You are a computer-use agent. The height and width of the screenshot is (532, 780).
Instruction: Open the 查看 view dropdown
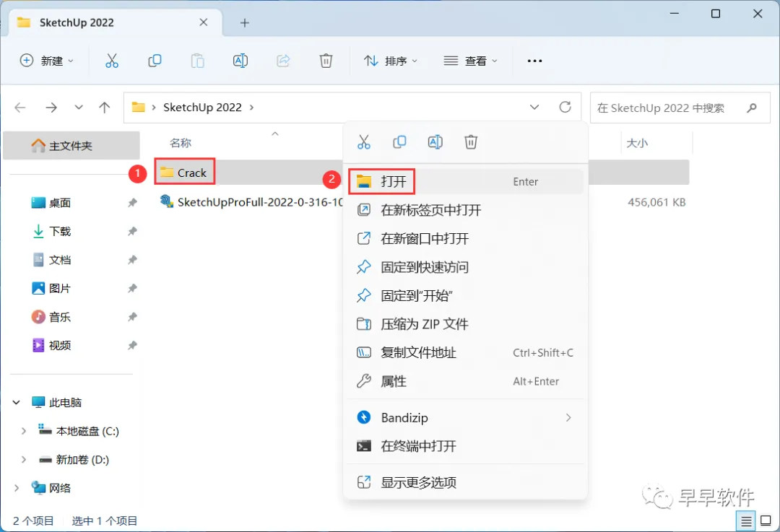pos(471,61)
